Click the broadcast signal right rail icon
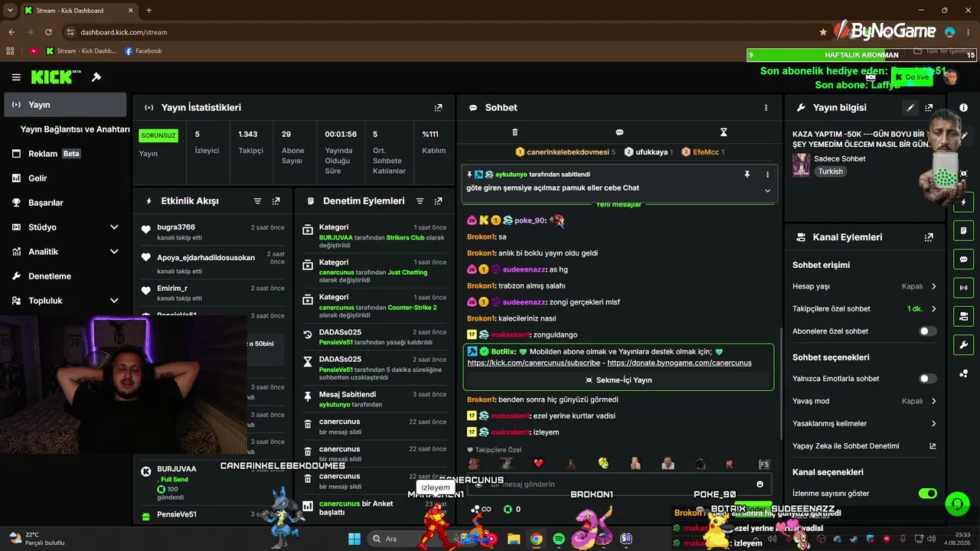 pos(964,288)
